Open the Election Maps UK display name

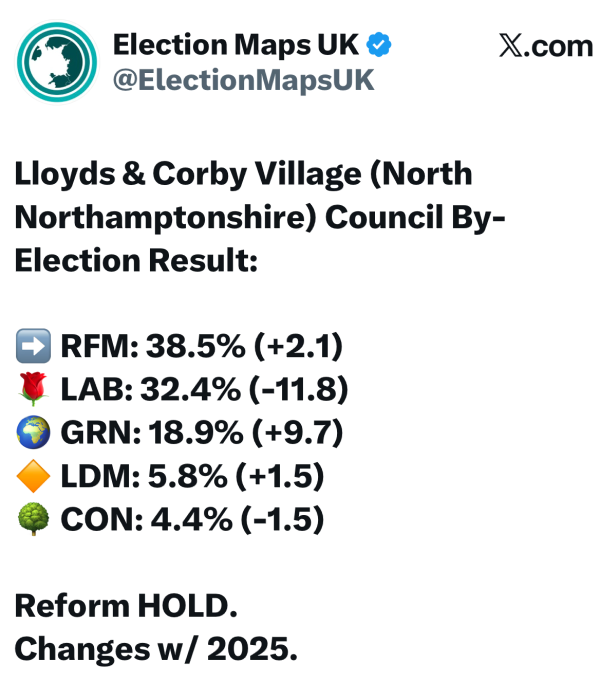[237, 45]
